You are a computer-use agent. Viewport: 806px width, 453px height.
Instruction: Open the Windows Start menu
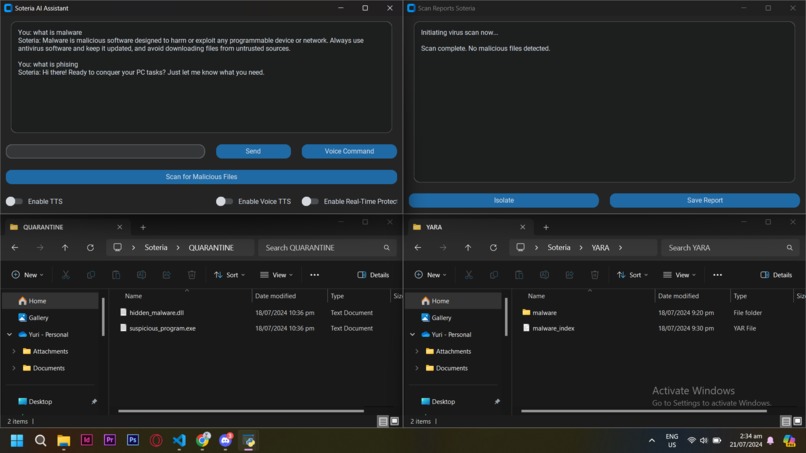coord(17,441)
